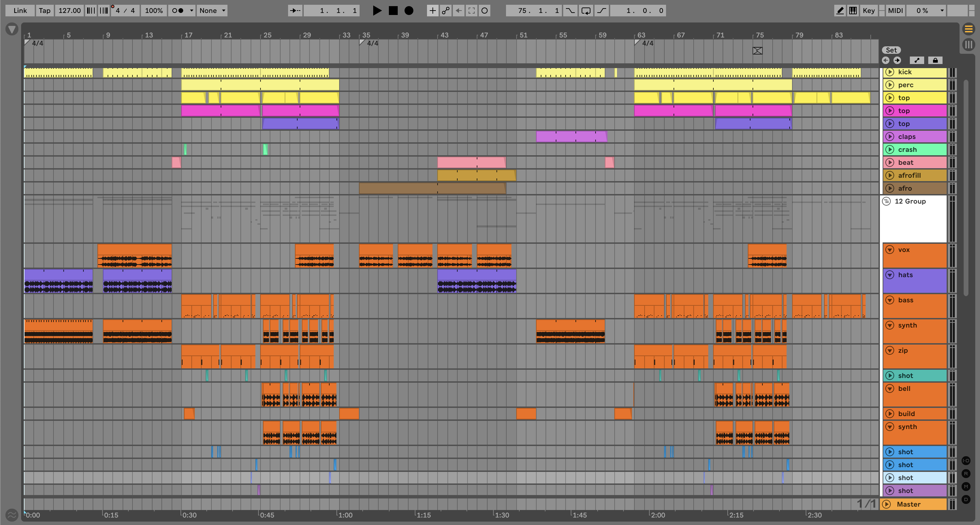Click the Arrangement Record button
This screenshot has height=525, width=980.
pyautogui.click(x=409, y=11)
